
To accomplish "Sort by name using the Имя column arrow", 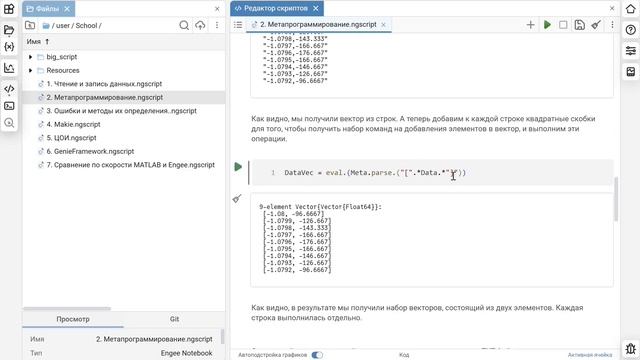I will tap(47, 42).
